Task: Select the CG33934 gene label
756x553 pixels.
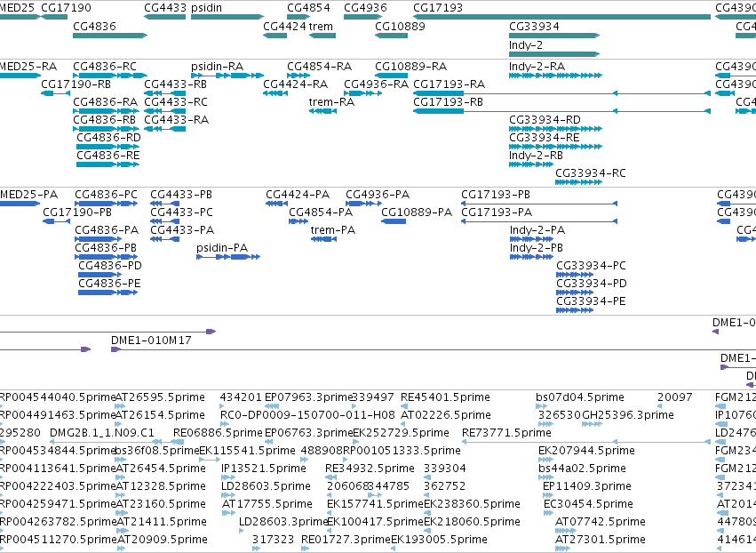Action: point(534,26)
